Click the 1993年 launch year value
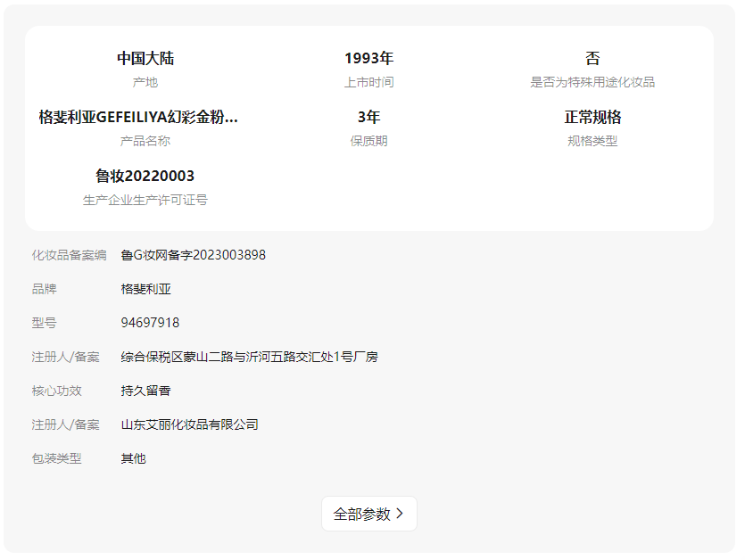745x560 pixels. [368, 58]
